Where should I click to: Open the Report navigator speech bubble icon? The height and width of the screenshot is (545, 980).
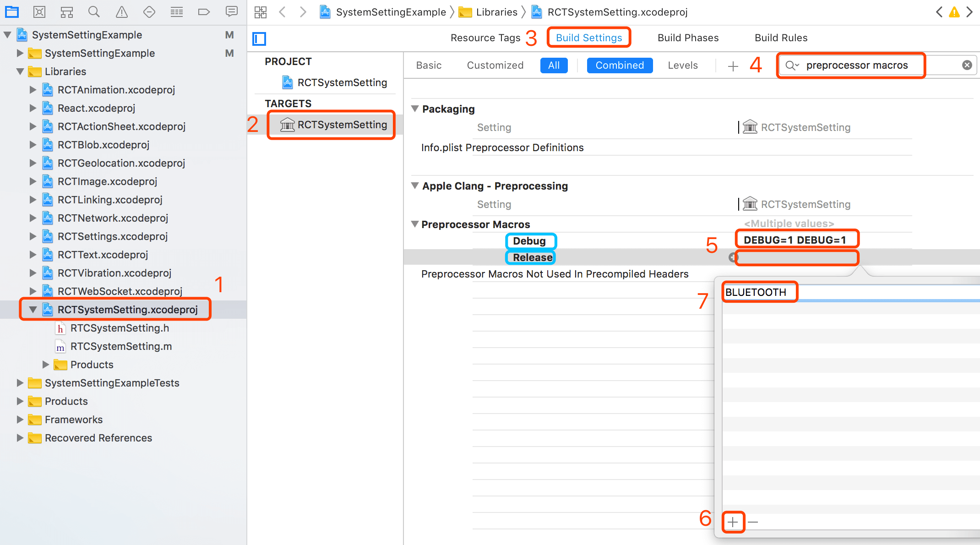[232, 12]
